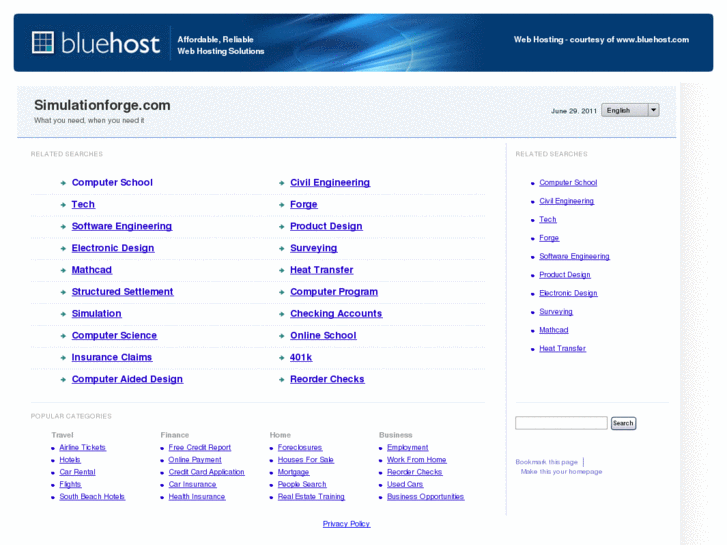Open the Computer Program link
The height and width of the screenshot is (545, 727).
point(334,292)
